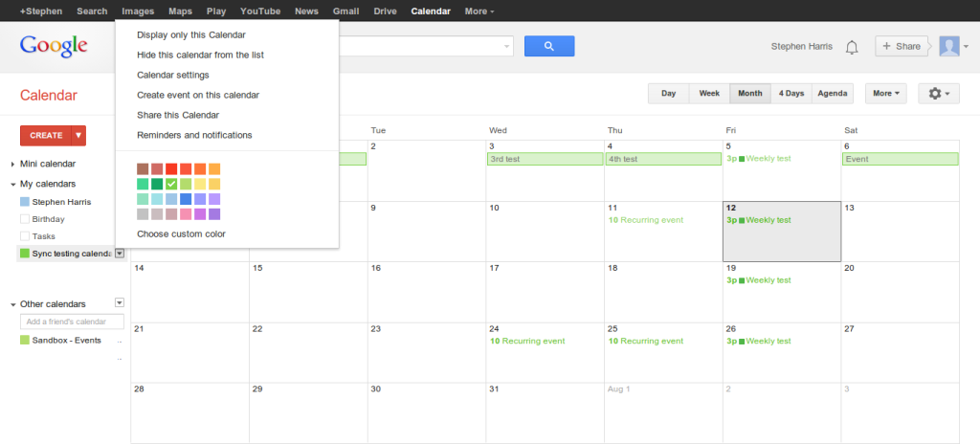Enable the Tasks calendar checkbox
Viewport: 980px width, 444px height.
(x=25, y=236)
